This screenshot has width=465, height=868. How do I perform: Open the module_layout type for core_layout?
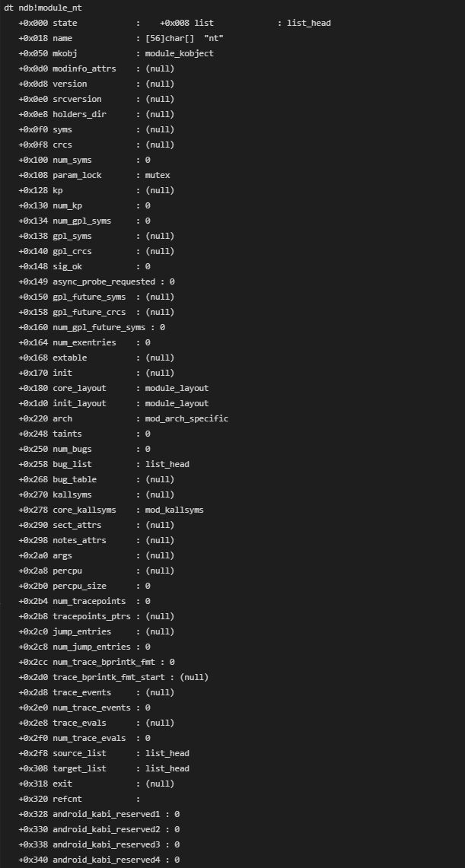click(177, 388)
